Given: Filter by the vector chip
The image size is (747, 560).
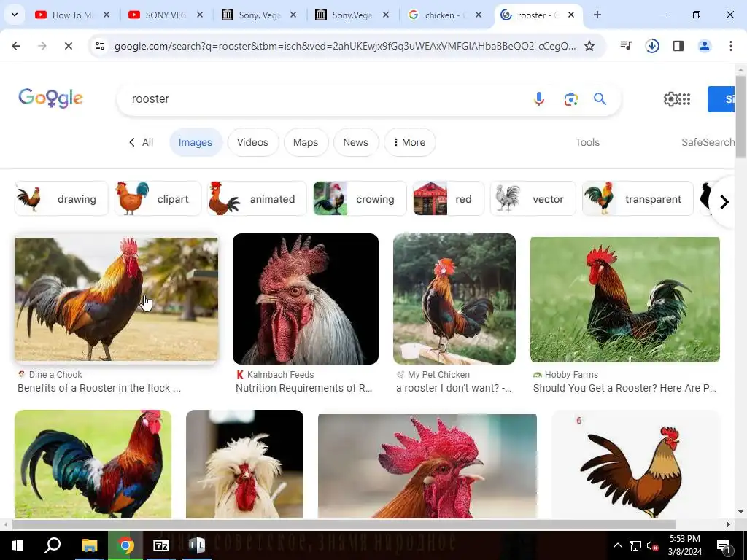Looking at the screenshot, I should pos(533,198).
